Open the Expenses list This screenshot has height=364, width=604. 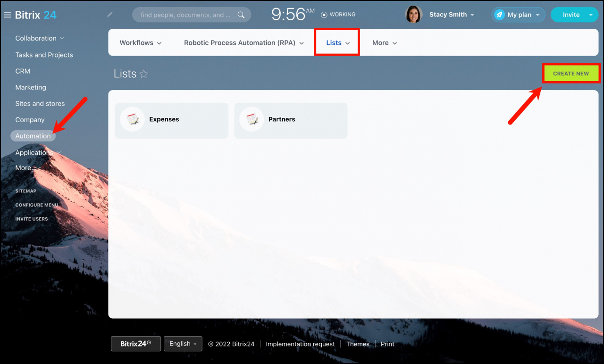pyautogui.click(x=172, y=121)
